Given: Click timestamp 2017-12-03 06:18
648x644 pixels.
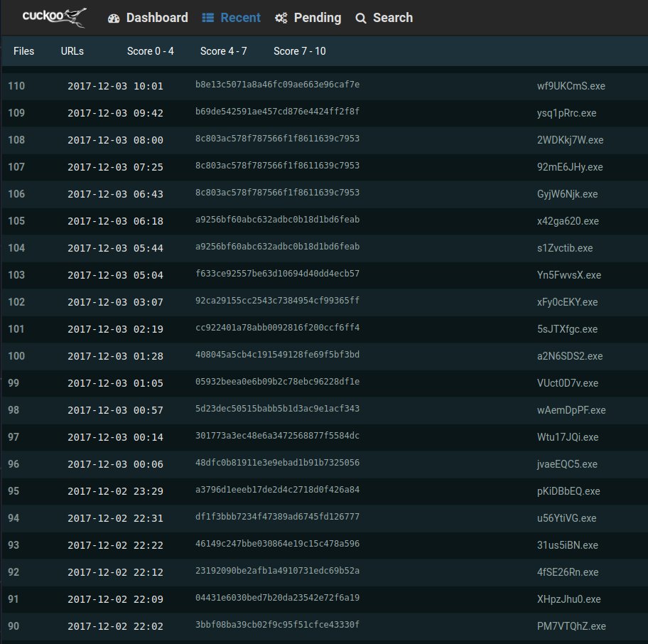Looking at the screenshot, I should (x=115, y=221).
